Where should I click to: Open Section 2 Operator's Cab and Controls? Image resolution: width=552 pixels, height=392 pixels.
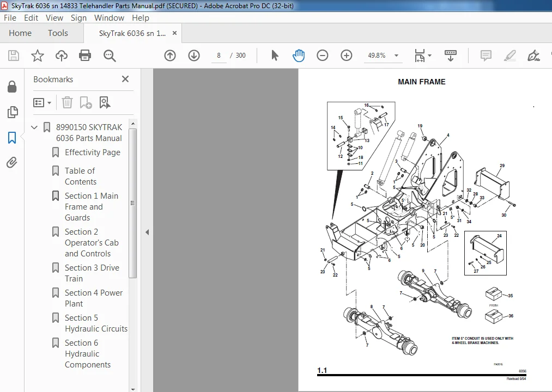pos(92,243)
